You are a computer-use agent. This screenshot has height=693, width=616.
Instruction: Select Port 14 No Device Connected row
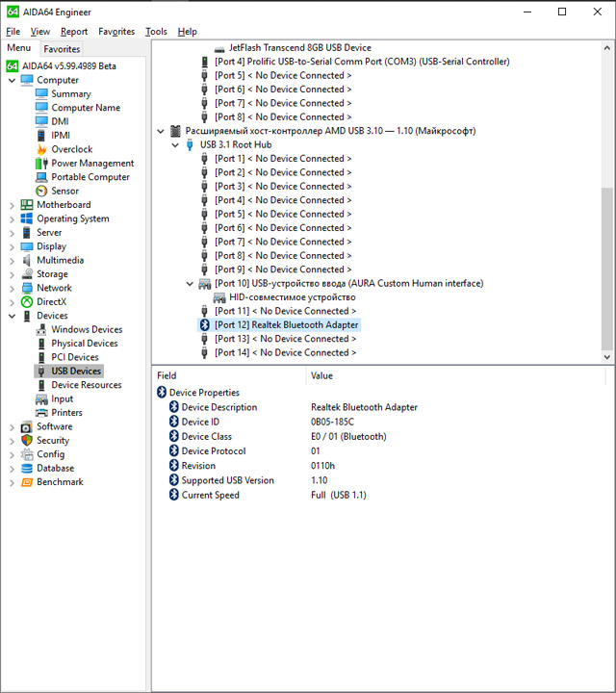[x=285, y=352]
